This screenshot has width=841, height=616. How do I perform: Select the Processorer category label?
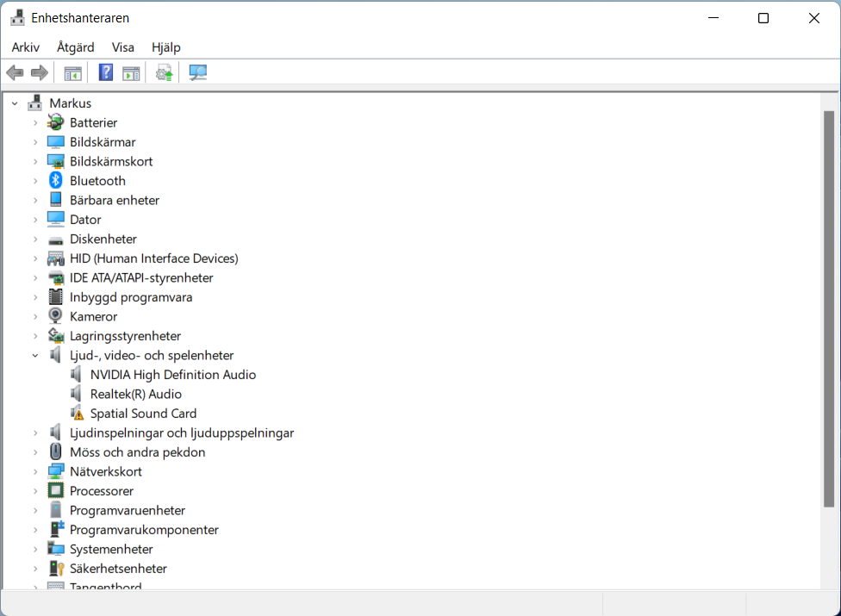pyautogui.click(x=102, y=491)
